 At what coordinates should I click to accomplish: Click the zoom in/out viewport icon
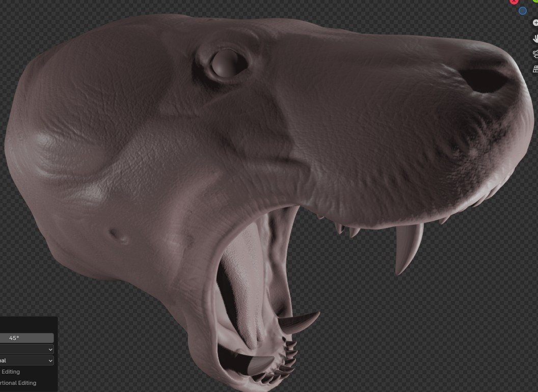pyautogui.click(x=535, y=23)
